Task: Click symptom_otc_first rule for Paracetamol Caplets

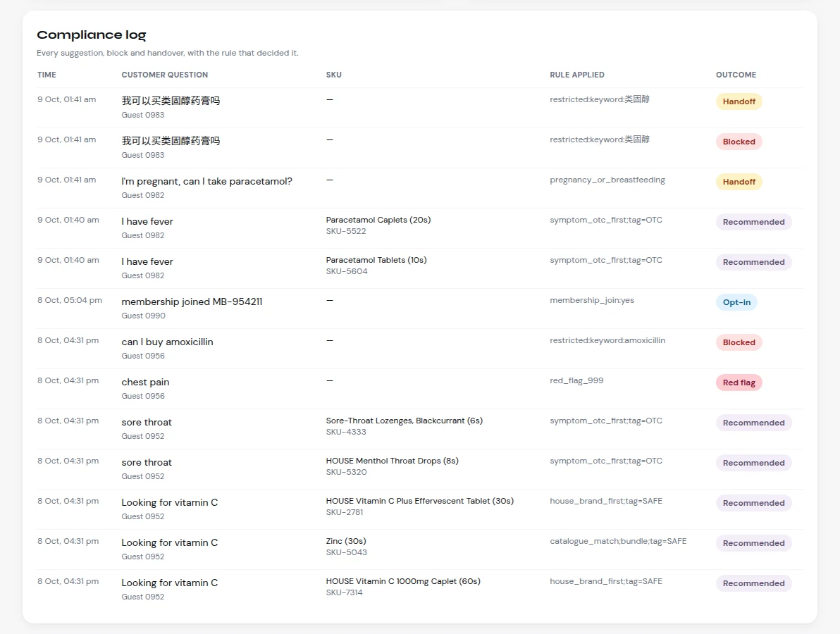Action: [606, 220]
